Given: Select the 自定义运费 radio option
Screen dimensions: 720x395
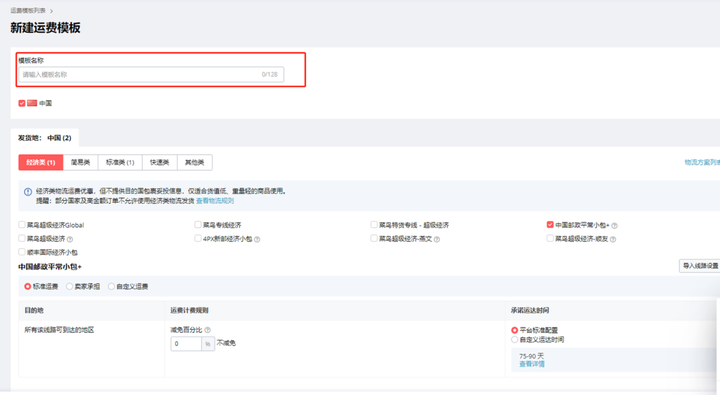Looking at the screenshot, I should tap(111, 287).
